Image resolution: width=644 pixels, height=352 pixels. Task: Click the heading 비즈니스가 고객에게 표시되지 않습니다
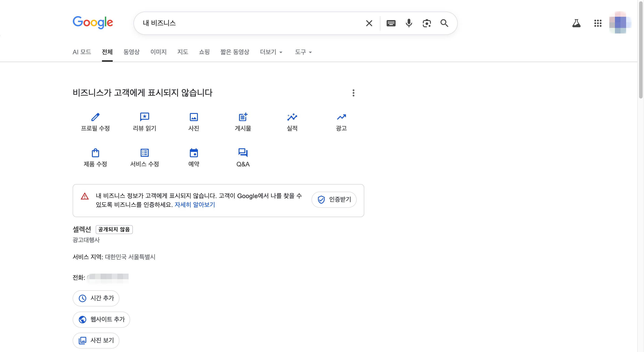point(142,93)
